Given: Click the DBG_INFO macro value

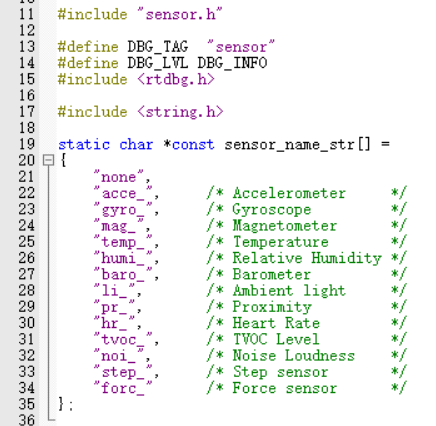Looking at the screenshot, I should 232,63.
